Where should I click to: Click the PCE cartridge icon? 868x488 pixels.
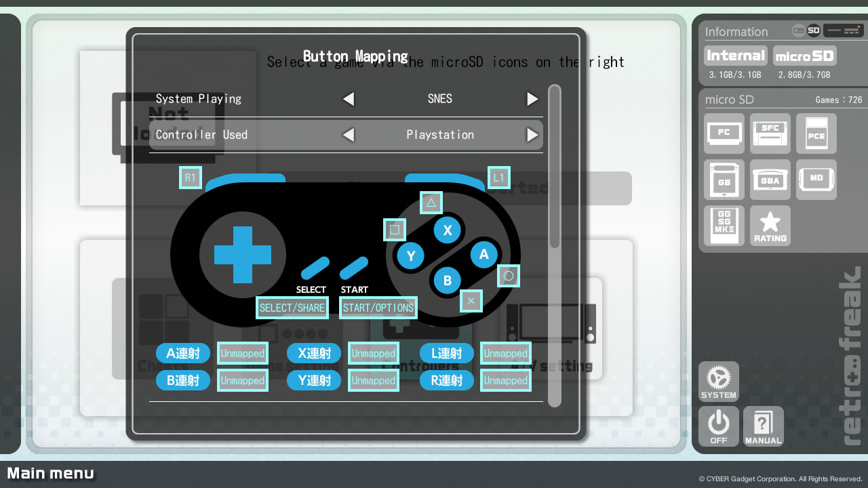click(x=816, y=134)
